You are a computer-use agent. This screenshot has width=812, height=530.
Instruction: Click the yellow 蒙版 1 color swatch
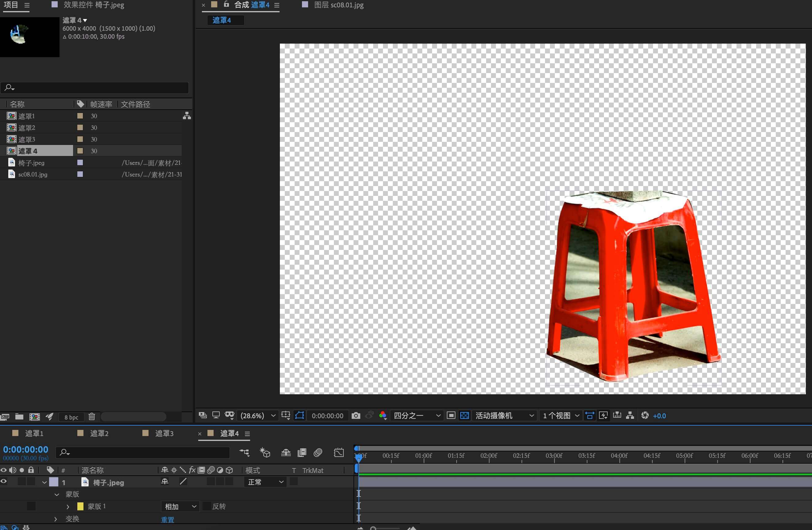point(80,506)
